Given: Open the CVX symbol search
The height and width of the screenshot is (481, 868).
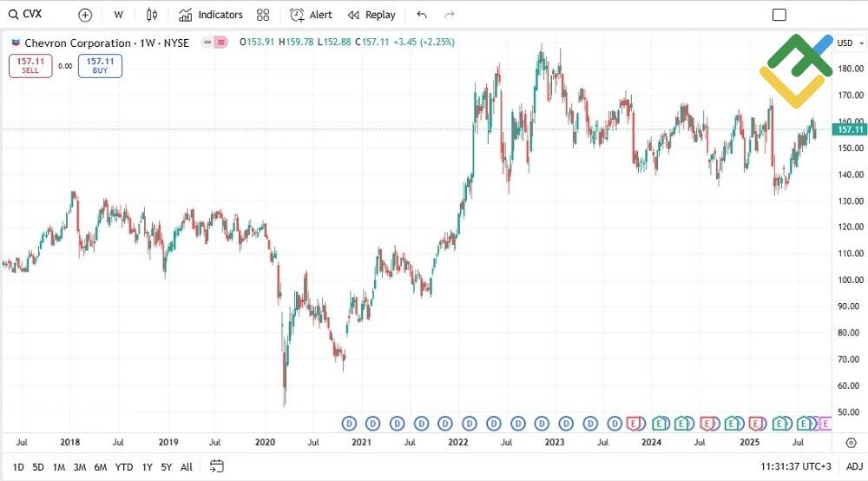Looking at the screenshot, I should pos(25,15).
